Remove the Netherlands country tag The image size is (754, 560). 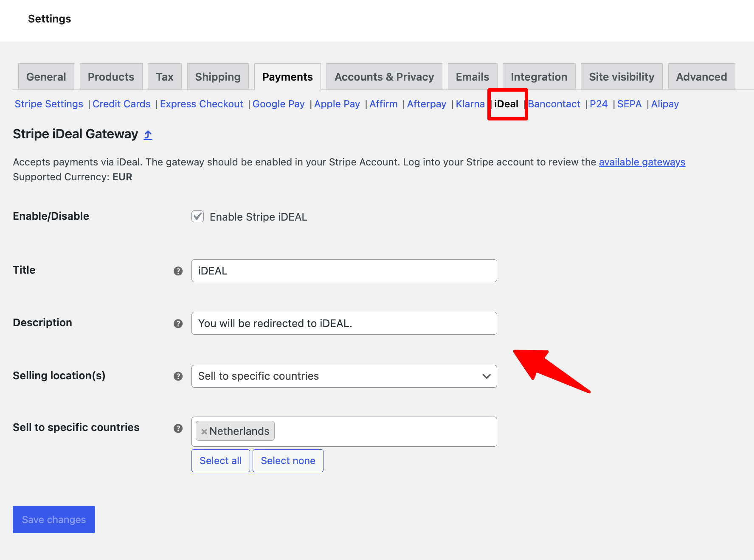click(x=204, y=431)
